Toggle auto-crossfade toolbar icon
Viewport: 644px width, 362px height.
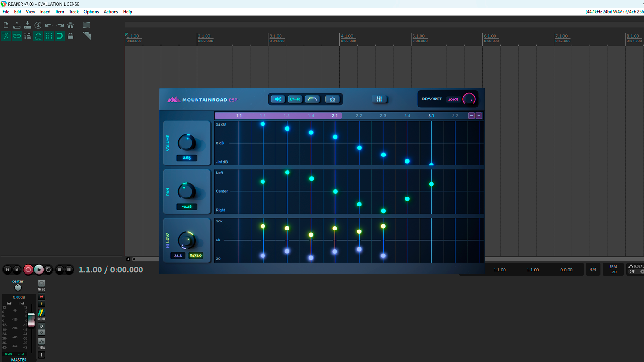[6, 36]
